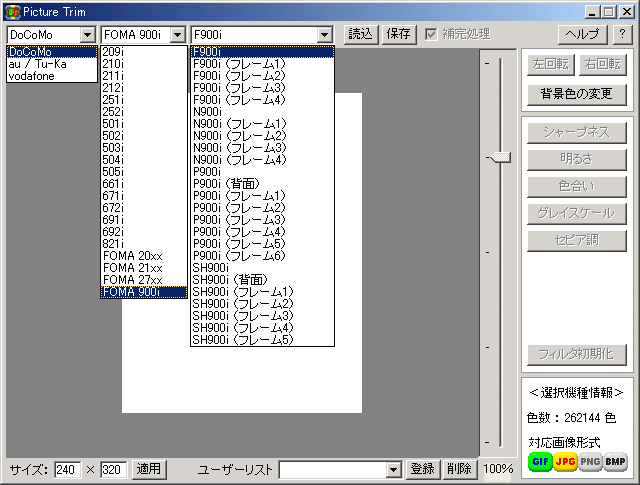Click the question mark button
This screenshot has height=485, width=640.
tap(622, 34)
